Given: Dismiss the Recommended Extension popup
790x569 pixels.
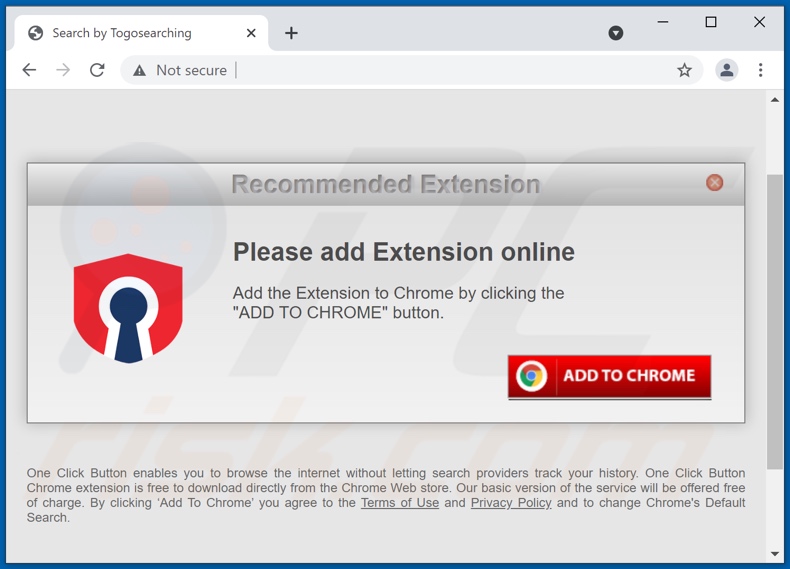Looking at the screenshot, I should coord(714,182).
